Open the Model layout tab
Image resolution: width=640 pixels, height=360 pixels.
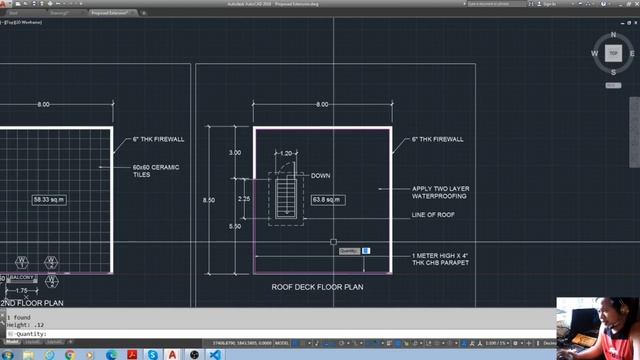pos(12,342)
